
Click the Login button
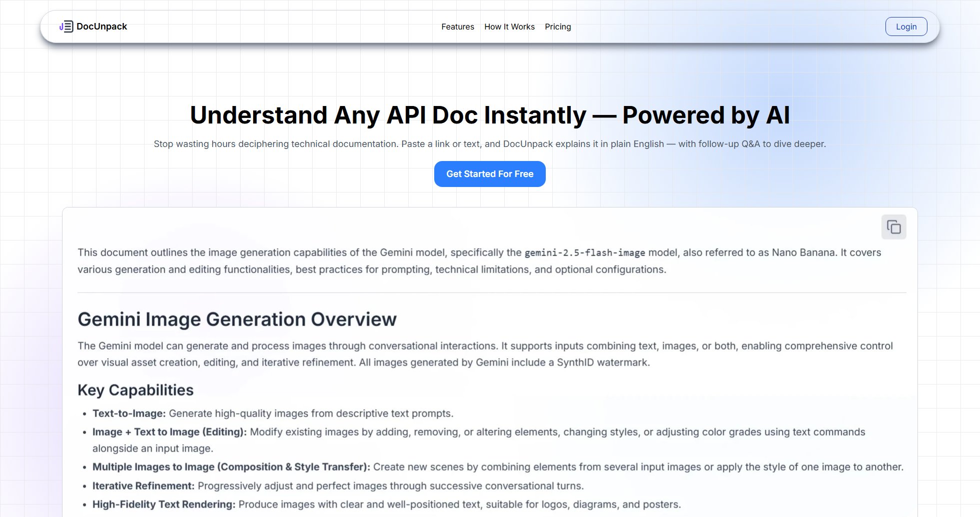906,26
